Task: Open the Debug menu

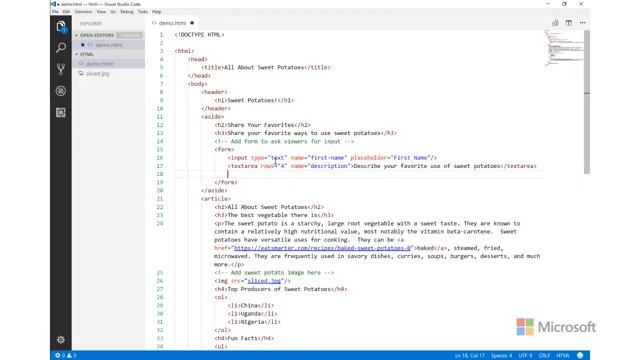Action: pyautogui.click(x=127, y=12)
